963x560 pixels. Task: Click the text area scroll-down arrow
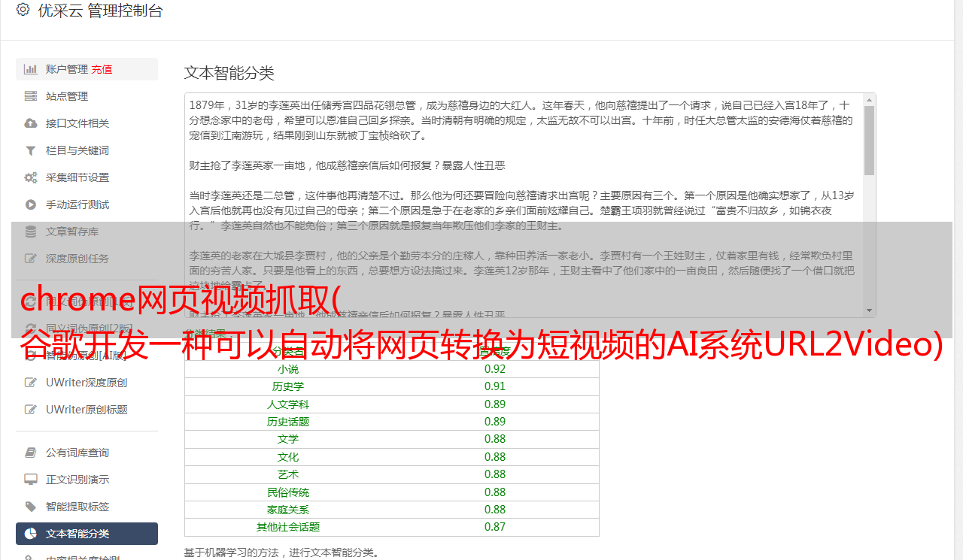(x=869, y=310)
